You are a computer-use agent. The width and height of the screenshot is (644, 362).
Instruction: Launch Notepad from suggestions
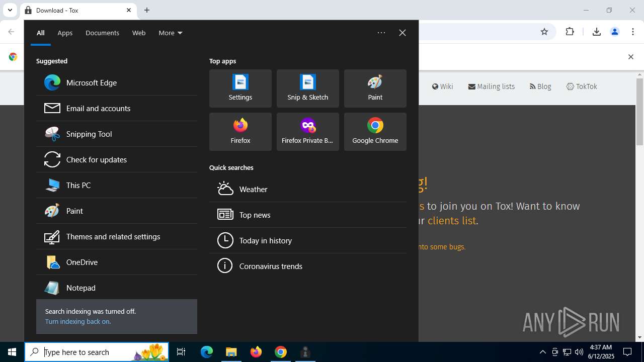tap(117, 288)
